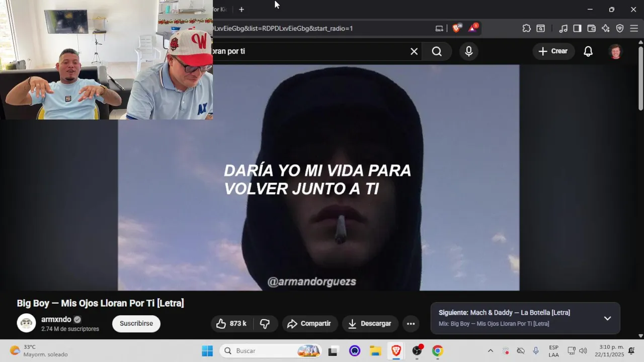Click the Suscribirse button
644x362 pixels.
136,324
